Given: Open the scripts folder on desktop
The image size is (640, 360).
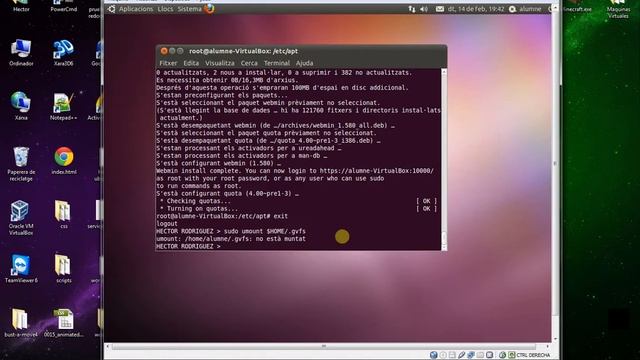Looking at the screenshot, I should tap(63, 268).
